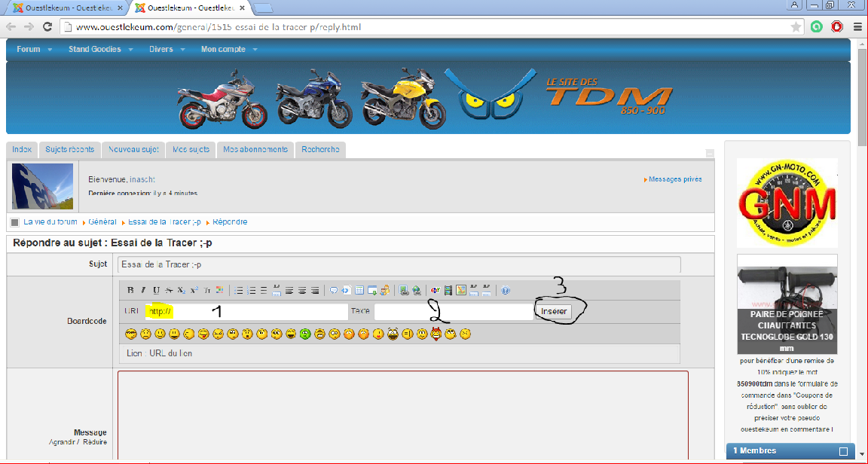Image resolution: width=868 pixels, height=464 pixels.
Task: Open the Recherche tab
Action: pyautogui.click(x=320, y=149)
